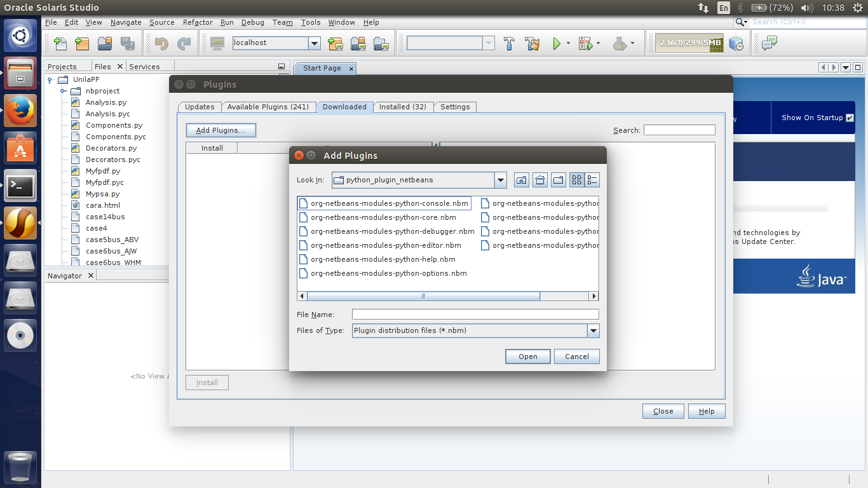The image size is (868, 488).
Task: Open the File menu
Action: [51, 22]
